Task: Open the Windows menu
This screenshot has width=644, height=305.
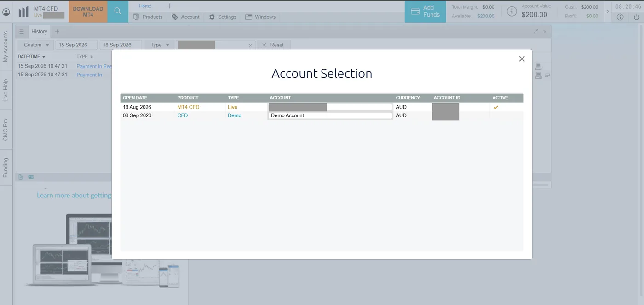Action: click(260, 17)
